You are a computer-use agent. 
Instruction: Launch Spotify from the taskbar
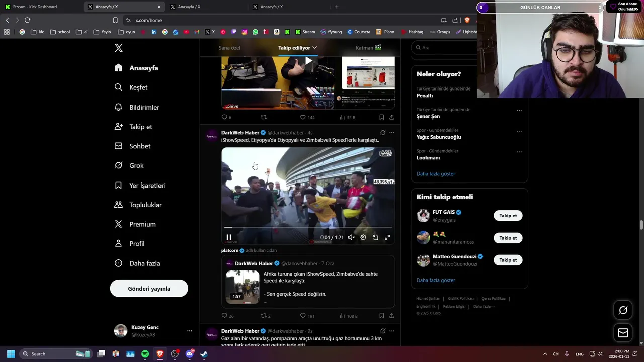tap(145, 354)
